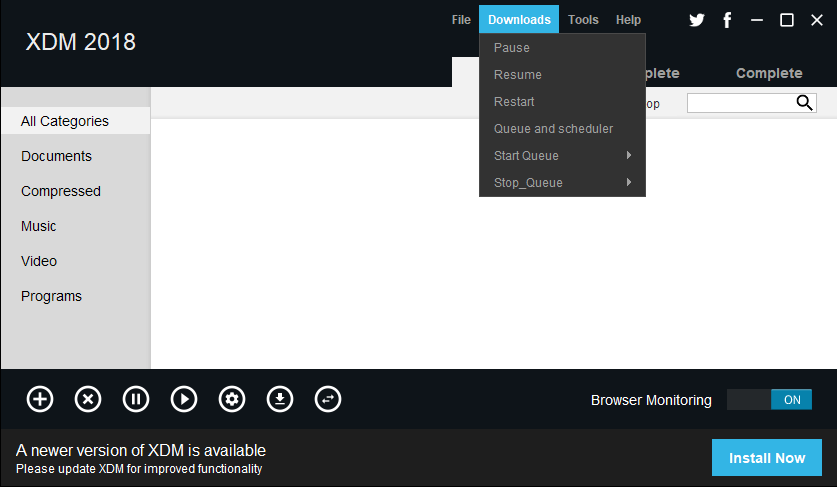This screenshot has width=837, height=487.
Task: Close the Downloads menu header
Action: [519, 20]
